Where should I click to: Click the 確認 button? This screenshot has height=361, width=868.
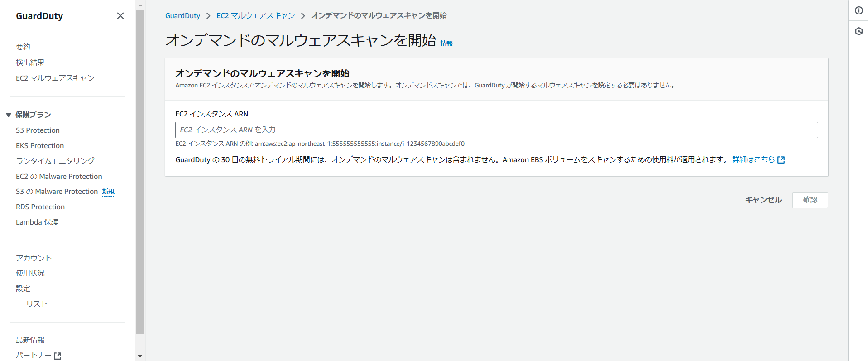pyautogui.click(x=810, y=200)
